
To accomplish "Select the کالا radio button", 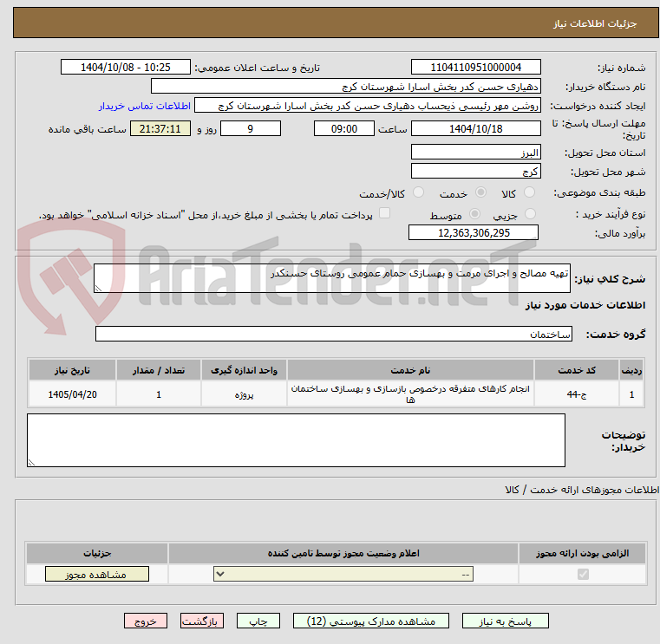I will (x=529, y=192).
